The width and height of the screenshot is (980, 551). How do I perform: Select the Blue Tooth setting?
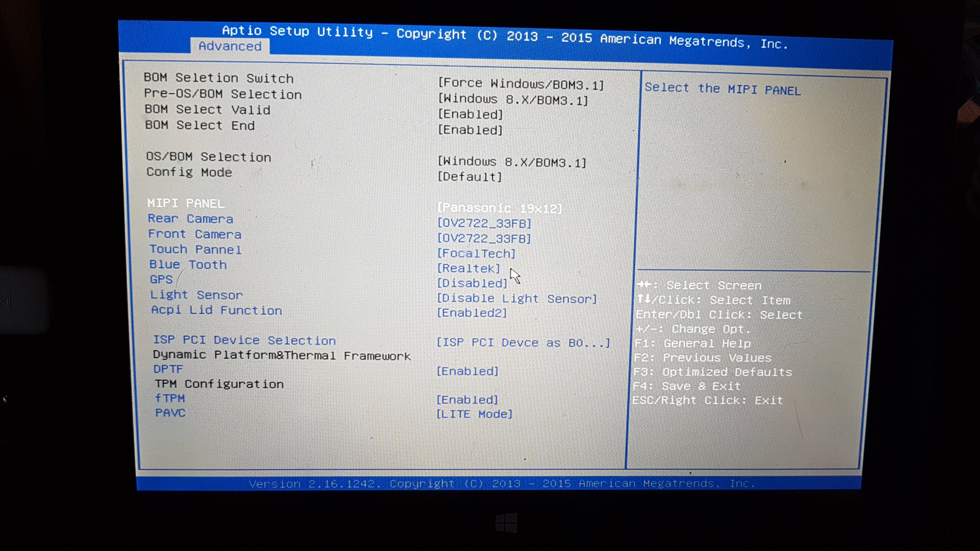[188, 265]
